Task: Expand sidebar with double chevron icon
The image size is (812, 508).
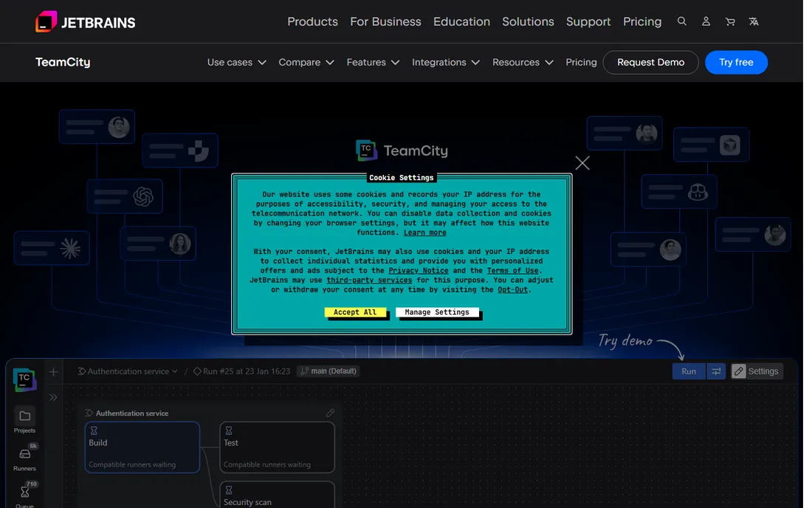Action: 53,397
